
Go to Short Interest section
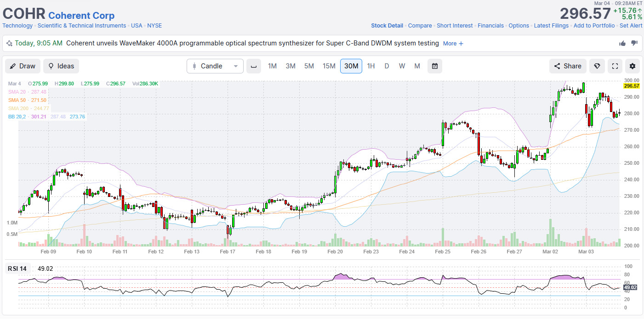click(455, 26)
